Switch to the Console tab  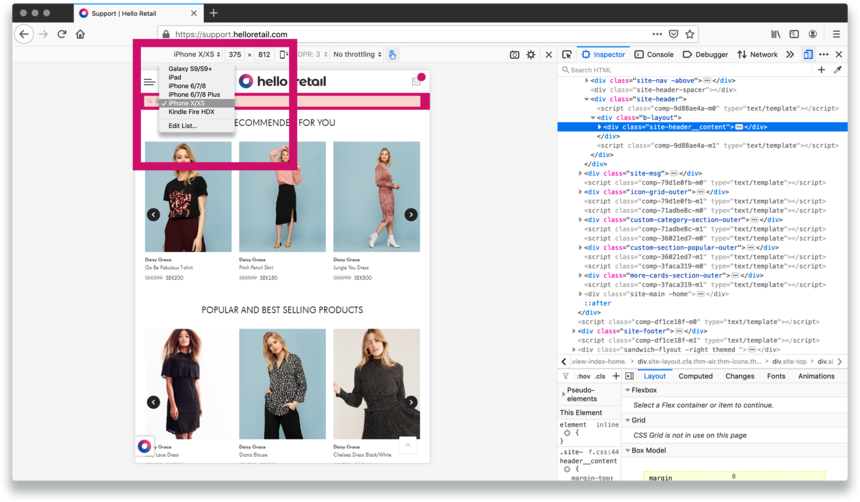pyautogui.click(x=654, y=54)
